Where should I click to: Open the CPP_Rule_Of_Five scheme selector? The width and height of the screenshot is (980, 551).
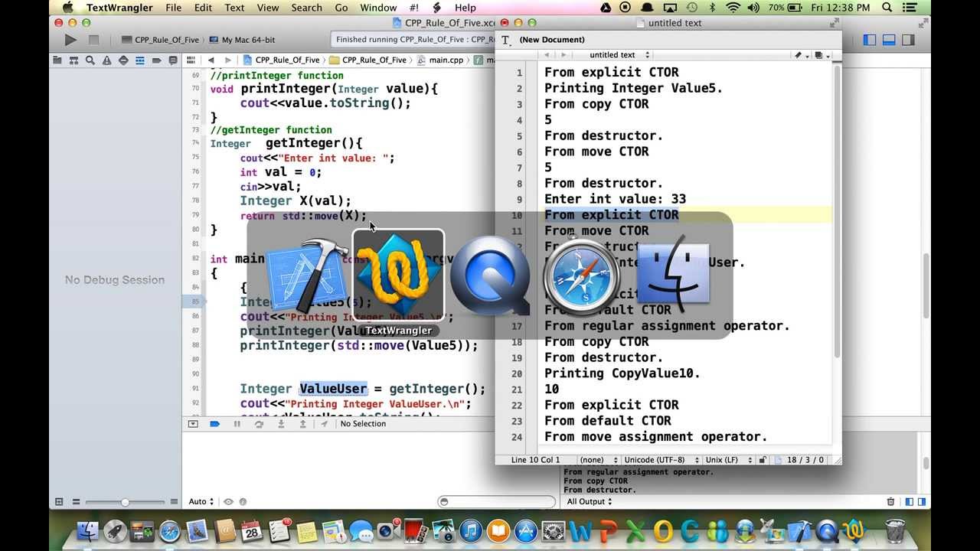(x=162, y=40)
